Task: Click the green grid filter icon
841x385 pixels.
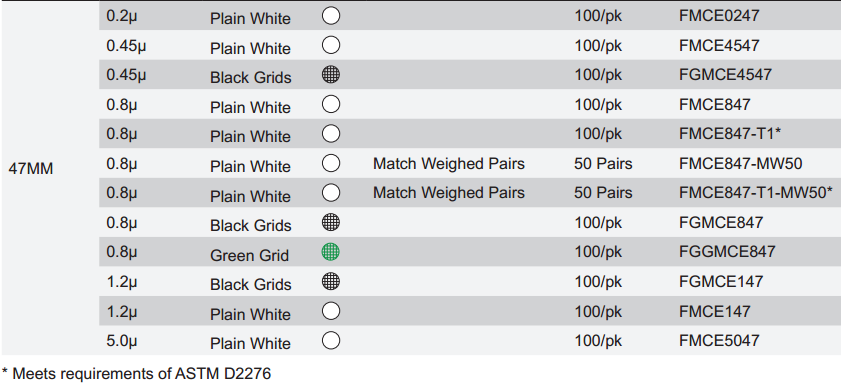Action: tap(331, 251)
